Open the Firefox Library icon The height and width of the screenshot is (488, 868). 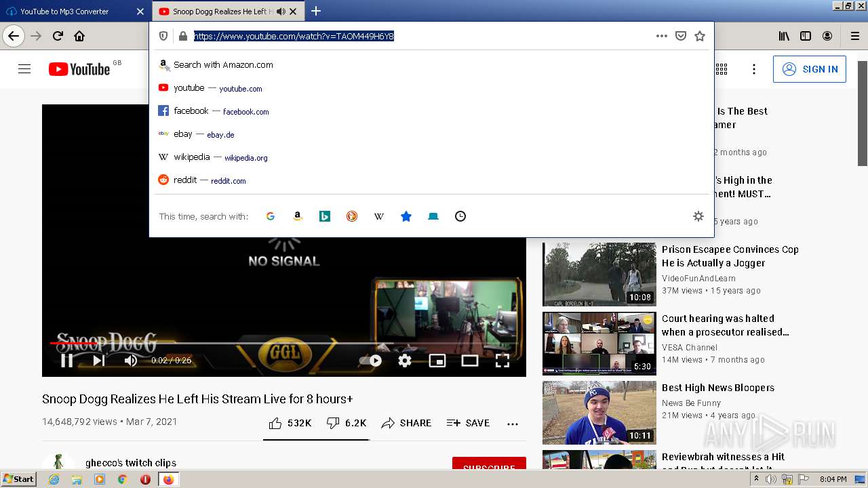(x=784, y=36)
